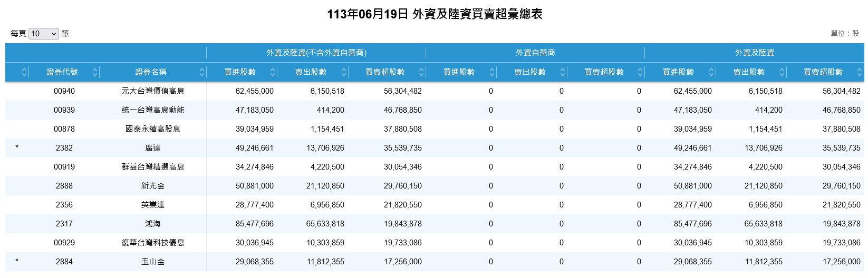Image resolution: width=868 pixels, height=278 pixels.
Task: Sort 買賣超股數 under 外資及陸資(不含外資自營商) via arrows
Action: [421, 72]
